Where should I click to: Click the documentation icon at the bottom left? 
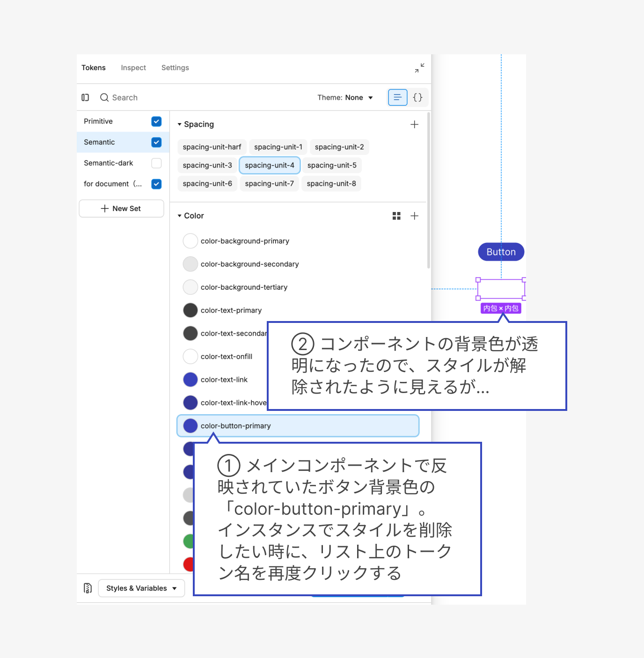[88, 588]
